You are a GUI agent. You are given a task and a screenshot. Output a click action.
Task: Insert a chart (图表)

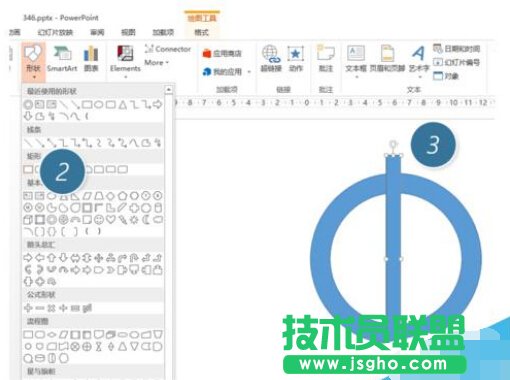click(91, 59)
